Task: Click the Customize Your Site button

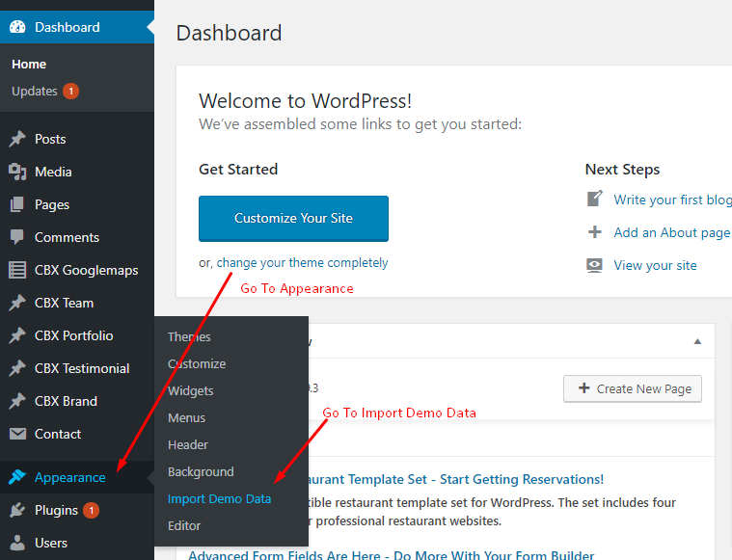Action: click(x=293, y=219)
